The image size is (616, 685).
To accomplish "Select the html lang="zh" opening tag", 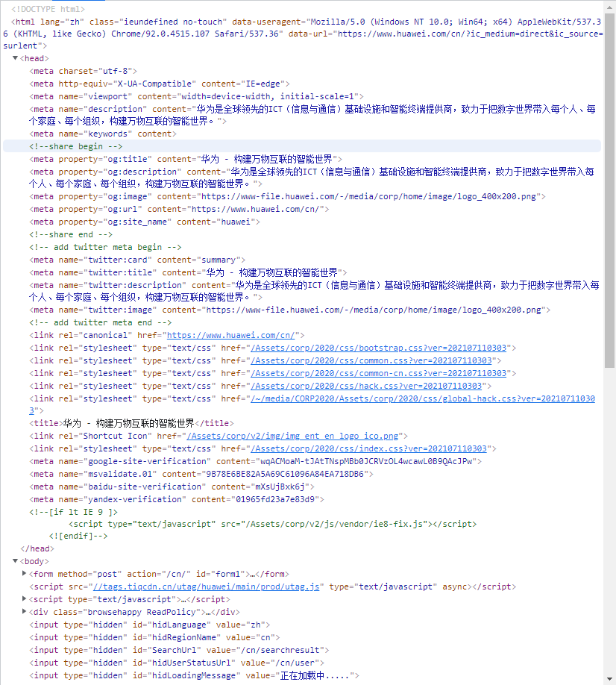I will (303, 34).
